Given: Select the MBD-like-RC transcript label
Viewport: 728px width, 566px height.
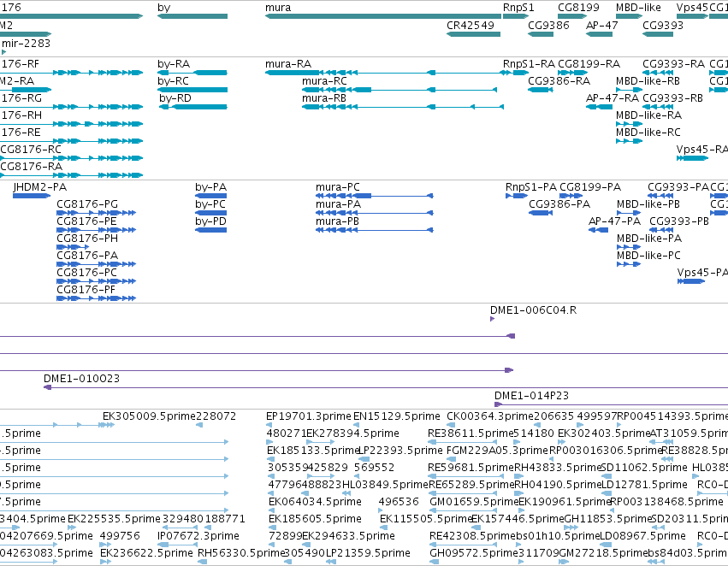Looking at the screenshot, I should [648, 133].
